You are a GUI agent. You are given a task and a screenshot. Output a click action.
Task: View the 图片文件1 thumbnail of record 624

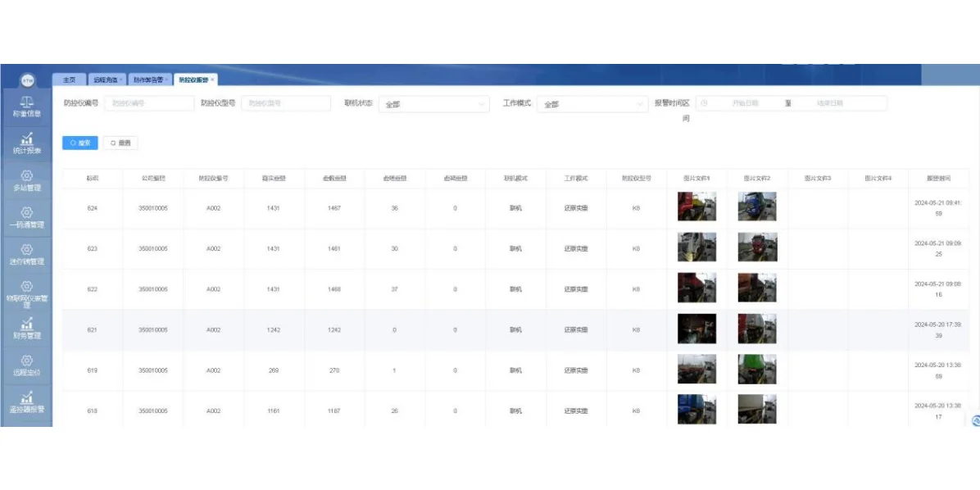point(698,208)
